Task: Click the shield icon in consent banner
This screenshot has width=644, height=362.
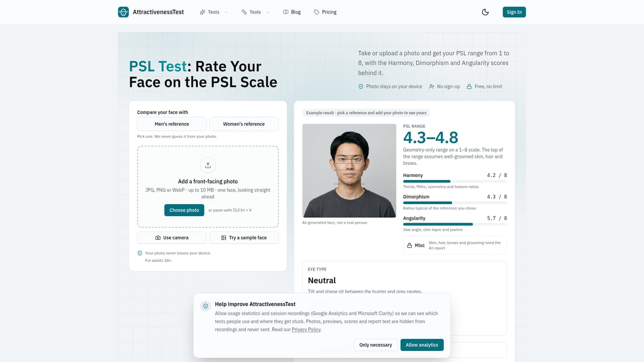Action: pos(205,306)
